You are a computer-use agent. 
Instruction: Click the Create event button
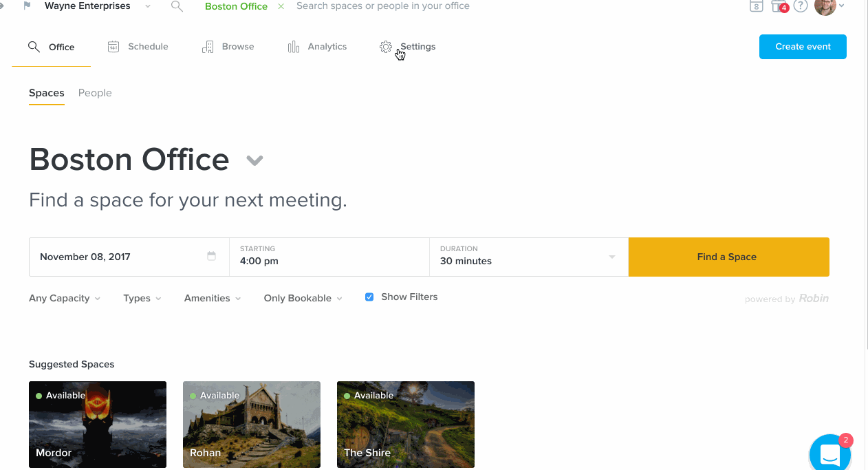click(x=803, y=47)
